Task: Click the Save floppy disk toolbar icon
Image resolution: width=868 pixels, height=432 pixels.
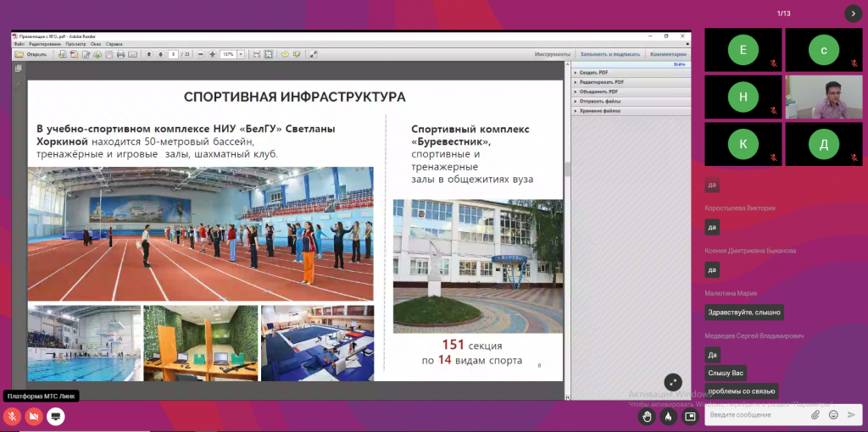Action: tap(109, 54)
